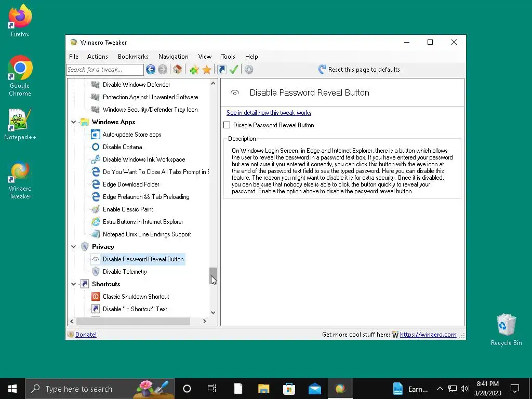Enable Disable Password Reveal Button checkbox
The width and height of the screenshot is (532, 399).
click(x=227, y=125)
